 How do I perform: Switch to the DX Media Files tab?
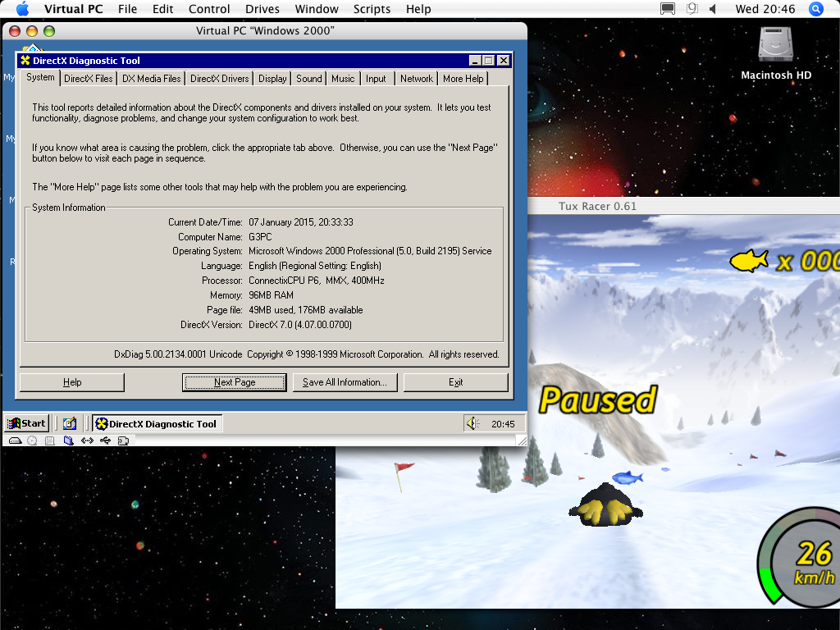click(x=152, y=79)
